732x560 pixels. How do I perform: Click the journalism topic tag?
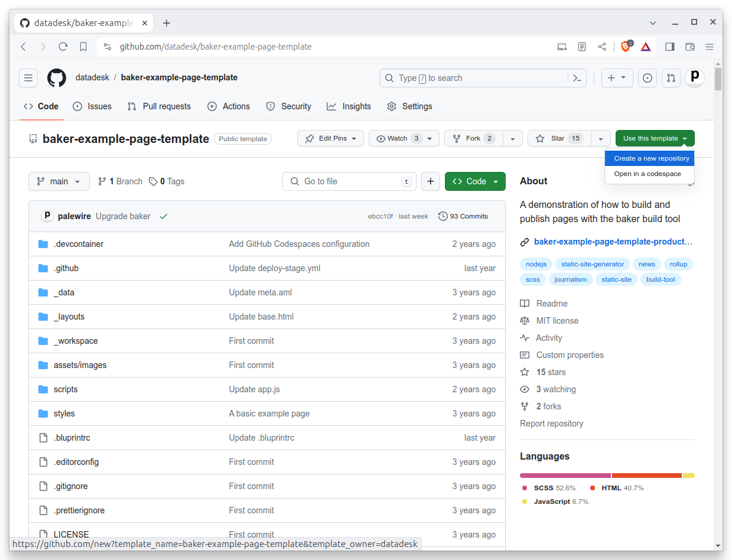(571, 279)
